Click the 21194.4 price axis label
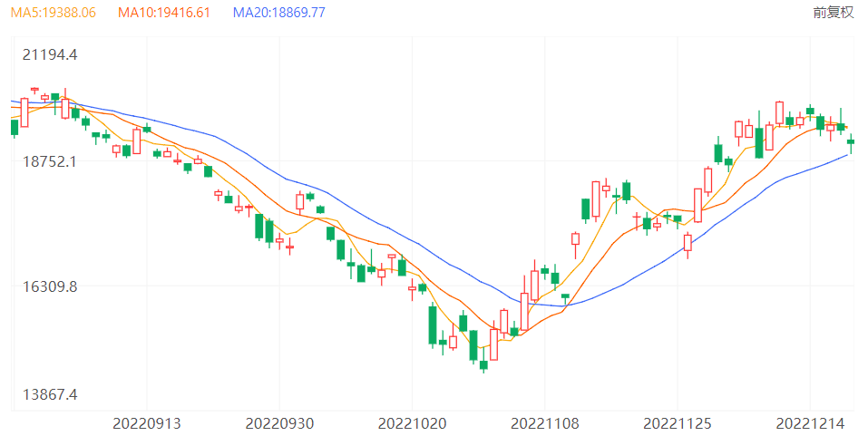Screen dimensions: 868x436 pos(50,55)
